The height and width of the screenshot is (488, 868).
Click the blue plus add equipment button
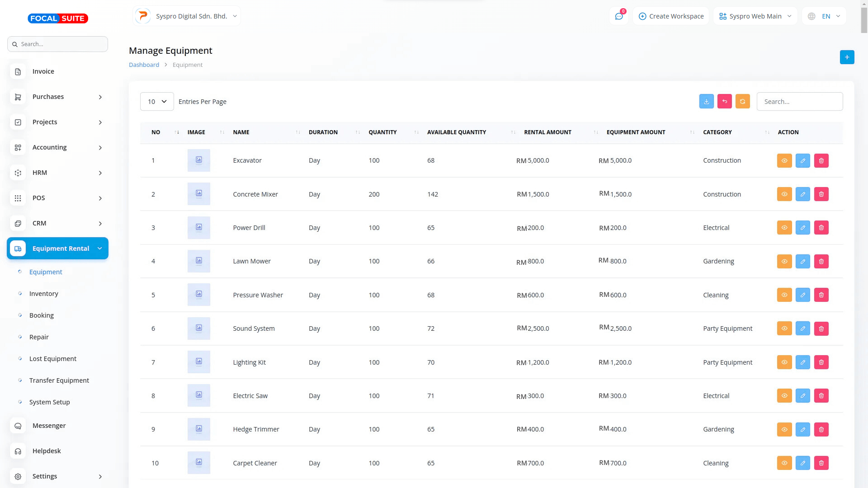847,57
